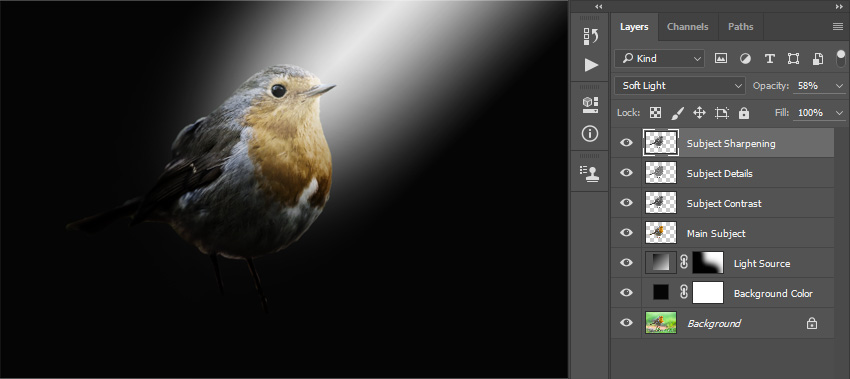Viewport: 850px width, 379px height.
Task: Click Light Source mask link icon
Action: [x=684, y=263]
